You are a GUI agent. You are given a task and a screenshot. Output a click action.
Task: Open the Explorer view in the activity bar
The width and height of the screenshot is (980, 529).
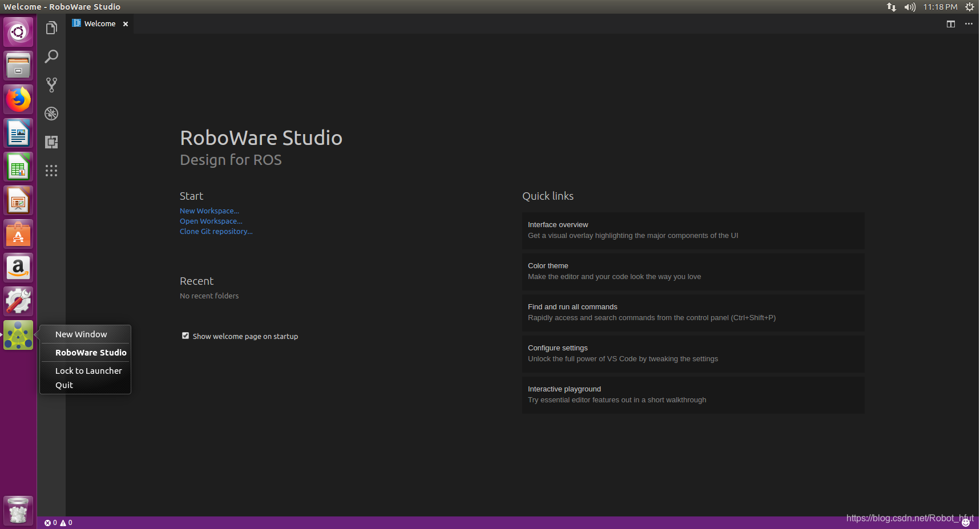[51, 28]
